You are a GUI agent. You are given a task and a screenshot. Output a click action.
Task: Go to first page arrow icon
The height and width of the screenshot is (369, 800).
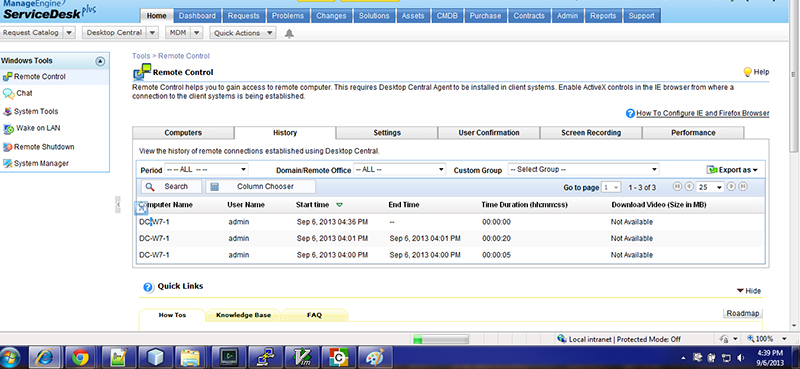(678, 187)
